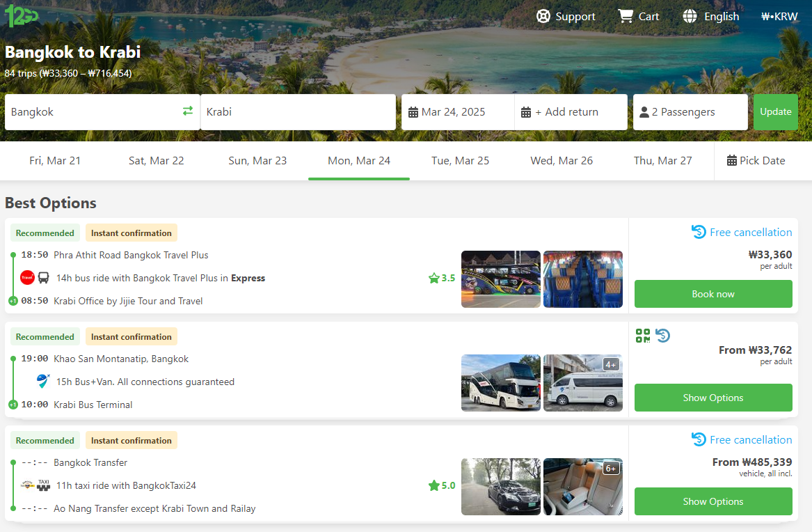812x532 pixels.
Task: Click "Krabi Office by Jijie Tour and Travel"
Action: click(128, 301)
